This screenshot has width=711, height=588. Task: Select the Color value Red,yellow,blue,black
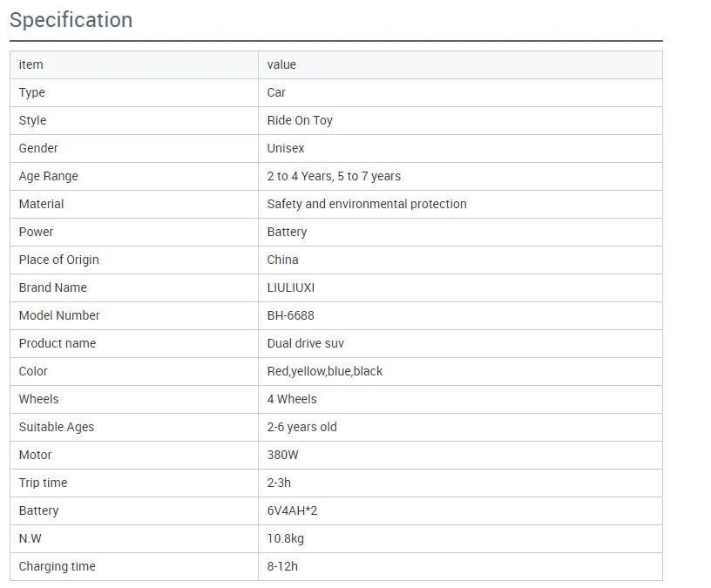325,371
